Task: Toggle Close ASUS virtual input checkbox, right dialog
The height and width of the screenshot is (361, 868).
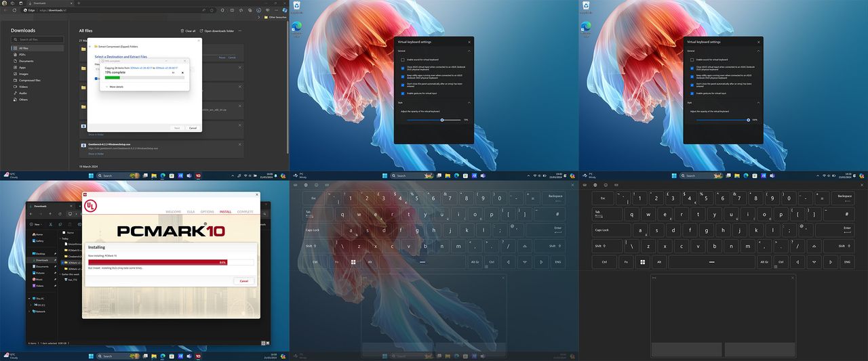Action: pyautogui.click(x=692, y=68)
